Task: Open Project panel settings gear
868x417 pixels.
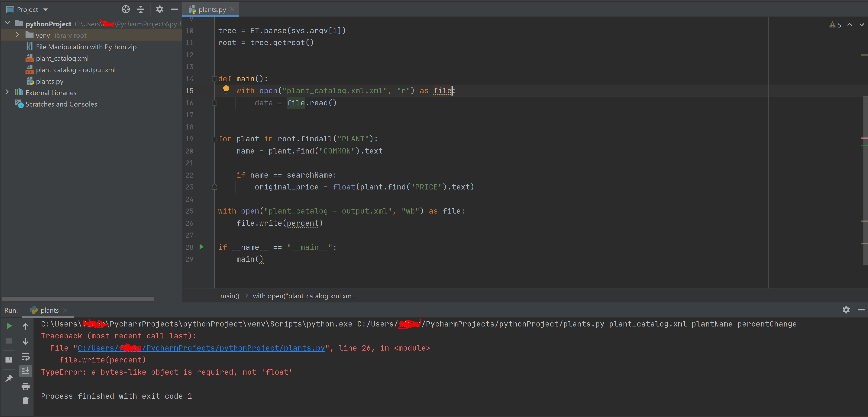Action: pyautogui.click(x=159, y=9)
